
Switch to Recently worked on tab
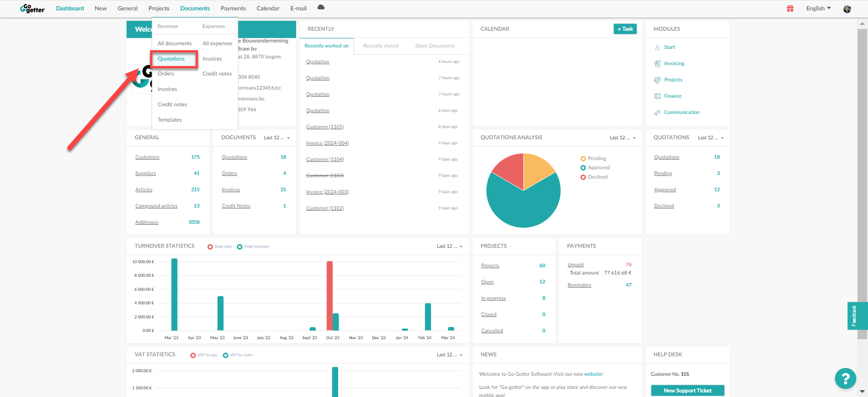point(326,46)
